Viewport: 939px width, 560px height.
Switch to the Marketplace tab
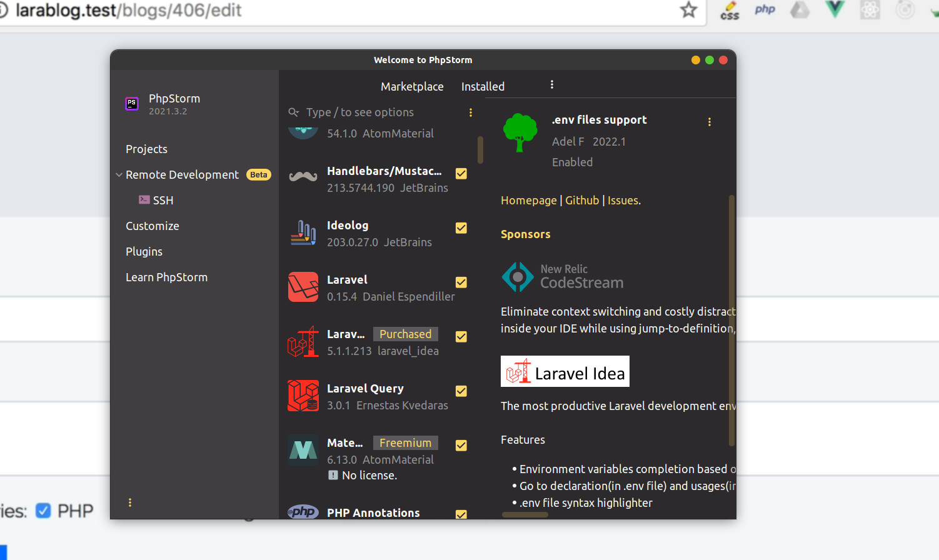412,87
